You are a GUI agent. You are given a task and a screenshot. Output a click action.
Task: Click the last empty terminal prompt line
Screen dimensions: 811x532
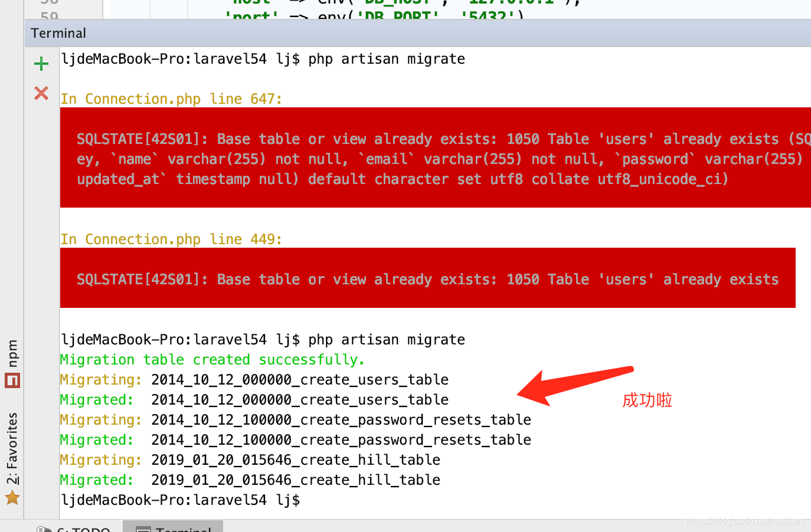click(x=181, y=500)
